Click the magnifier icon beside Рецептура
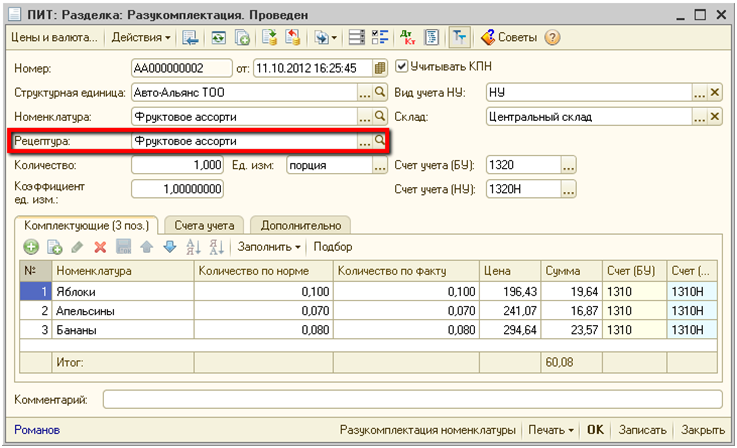This screenshot has width=737, height=448. coord(379,141)
